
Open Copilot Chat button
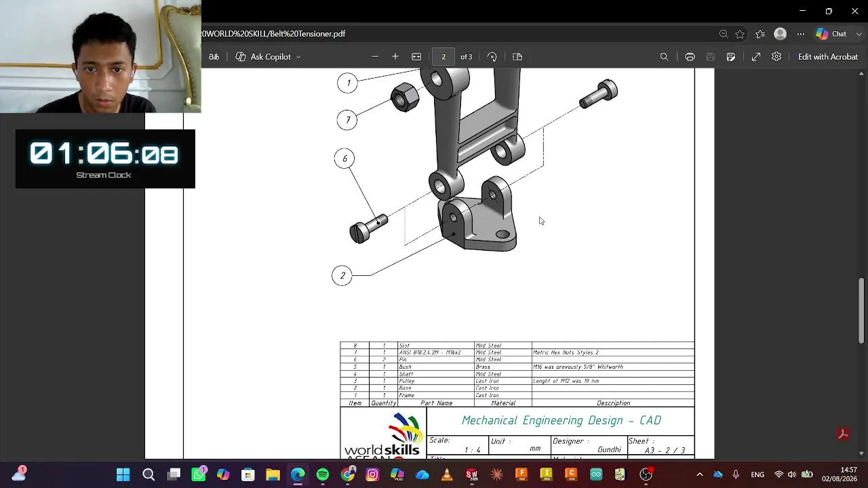[832, 34]
